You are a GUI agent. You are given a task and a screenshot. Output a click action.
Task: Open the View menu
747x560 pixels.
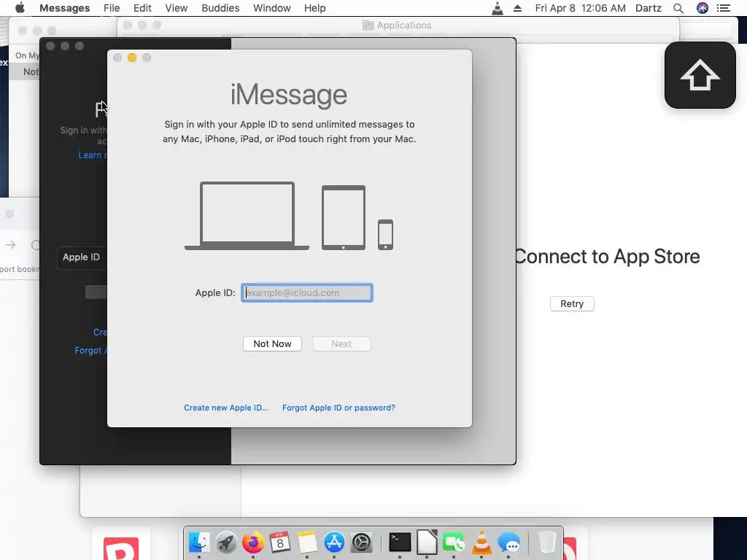click(x=177, y=8)
